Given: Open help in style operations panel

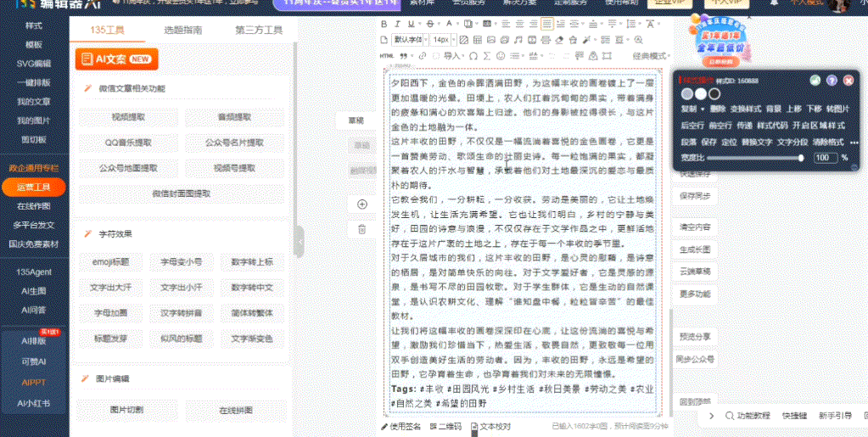Looking at the screenshot, I should [832, 81].
